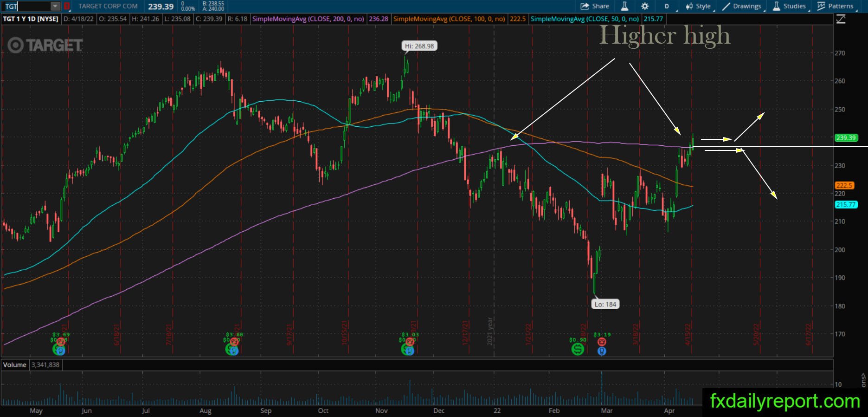The height and width of the screenshot is (417, 868).
Task: Click the 3,341,838 volume value
Action: tap(45, 365)
